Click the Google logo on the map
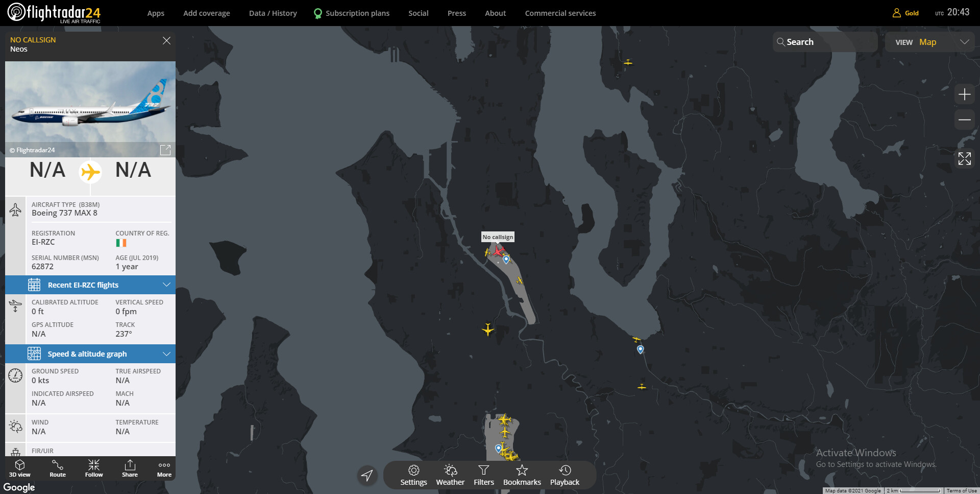 tap(19, 487)
